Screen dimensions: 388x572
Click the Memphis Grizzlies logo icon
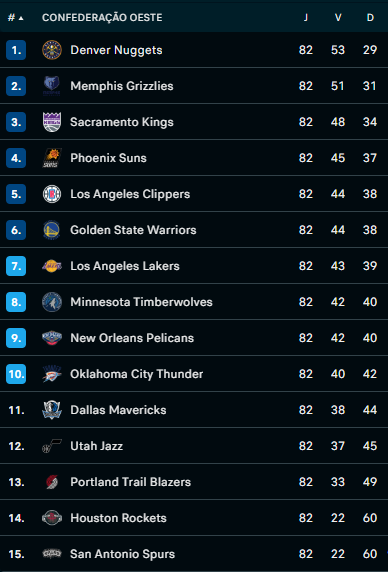[52, 86]
